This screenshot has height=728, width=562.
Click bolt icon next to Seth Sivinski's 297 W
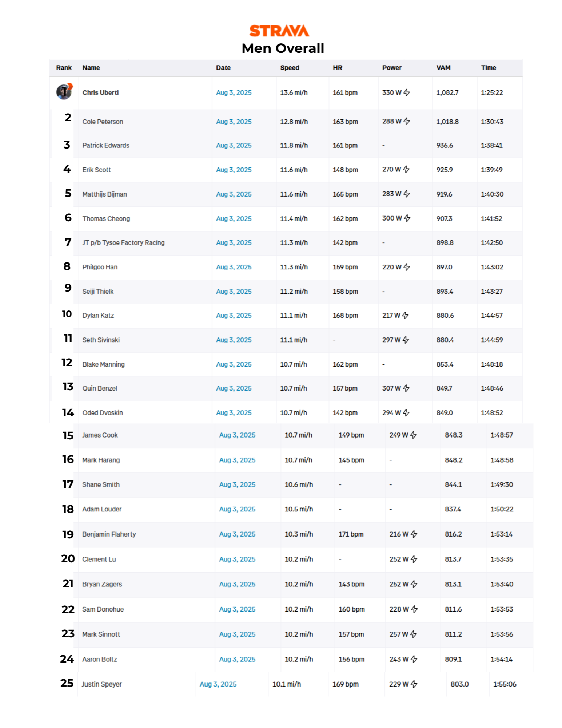406,340
